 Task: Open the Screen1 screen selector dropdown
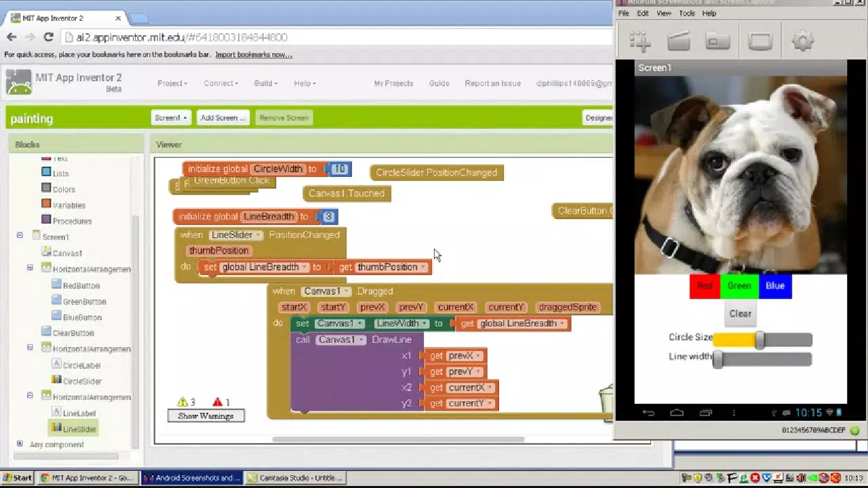171,118
